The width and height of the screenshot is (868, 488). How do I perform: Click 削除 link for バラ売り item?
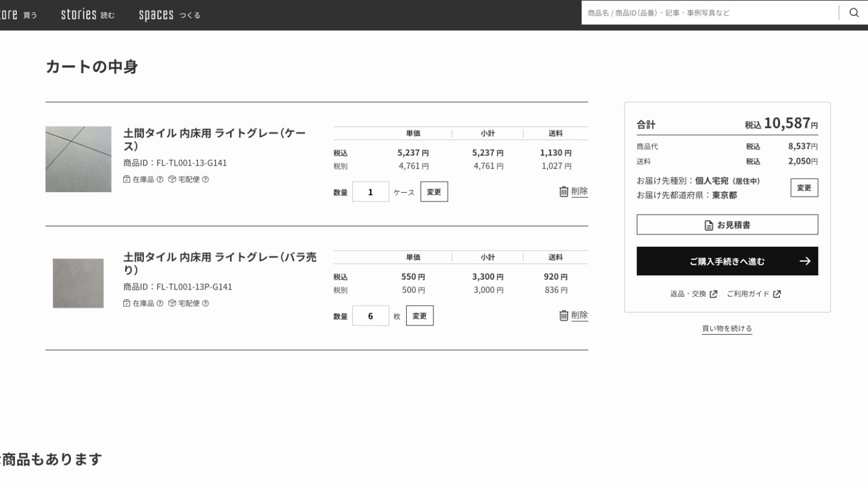coord(580,316)
